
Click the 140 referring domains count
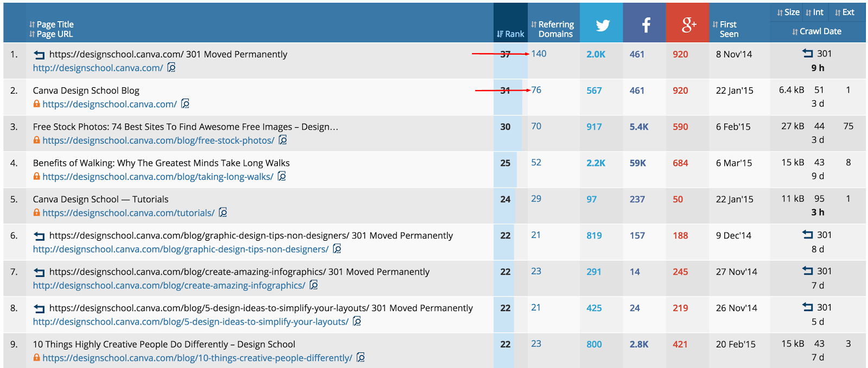click(539, 54)
